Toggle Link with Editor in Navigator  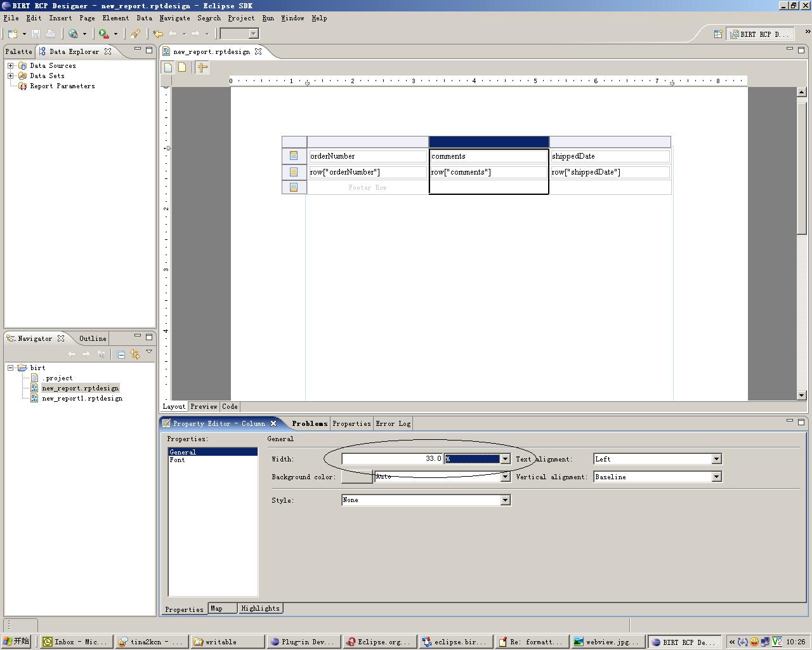135,354
